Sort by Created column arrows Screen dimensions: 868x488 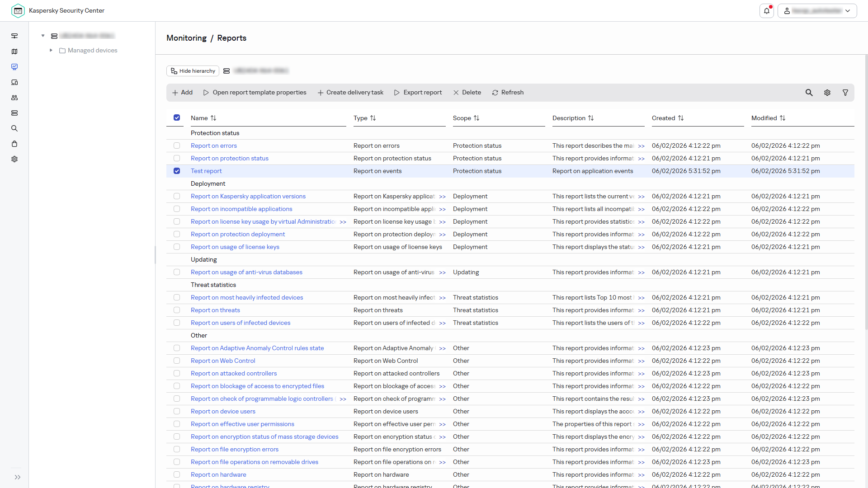(x=681, y=118)
